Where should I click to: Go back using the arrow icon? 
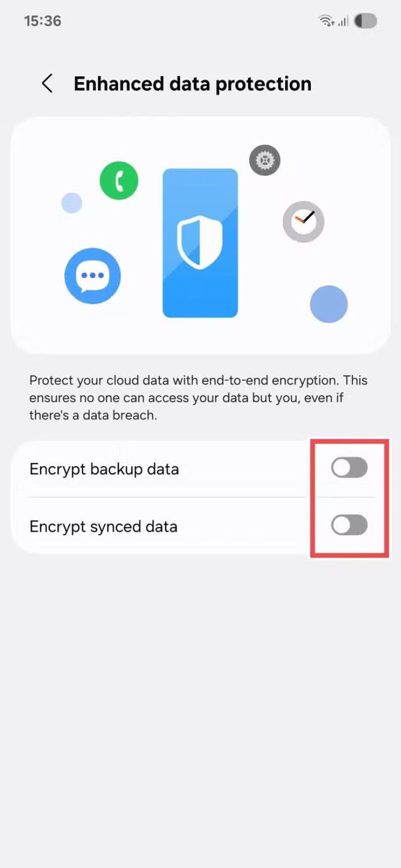coord(47,83)
